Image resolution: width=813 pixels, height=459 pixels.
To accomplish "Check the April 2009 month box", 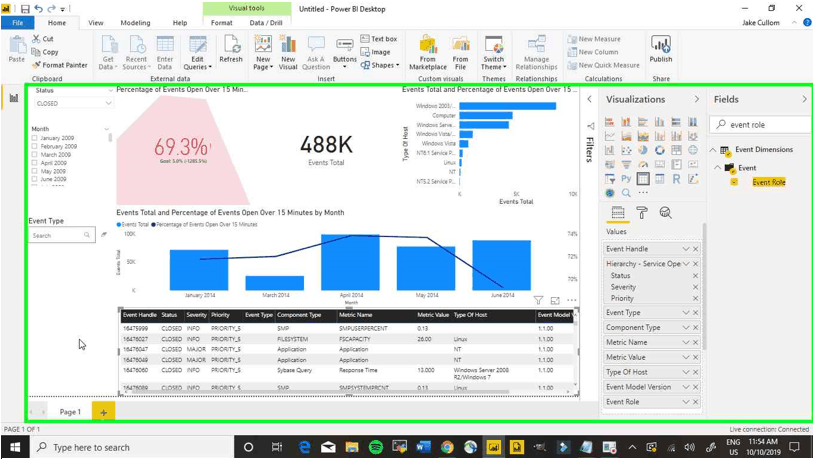I will point(34,163).
